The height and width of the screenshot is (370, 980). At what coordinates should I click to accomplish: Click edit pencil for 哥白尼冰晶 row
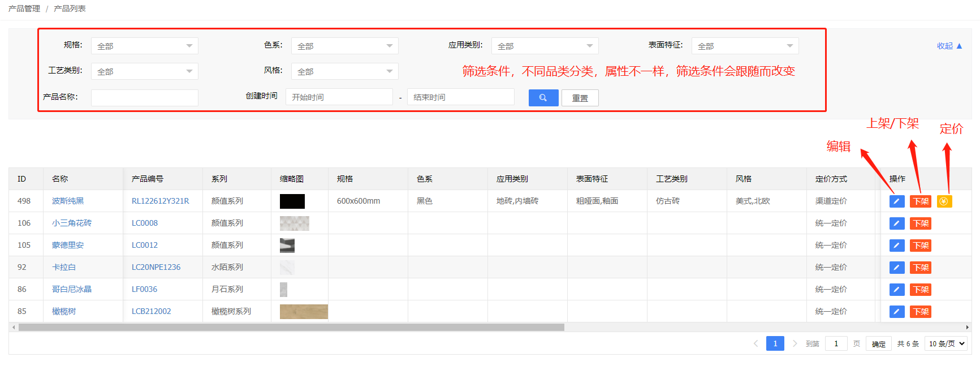pos(896,290)
